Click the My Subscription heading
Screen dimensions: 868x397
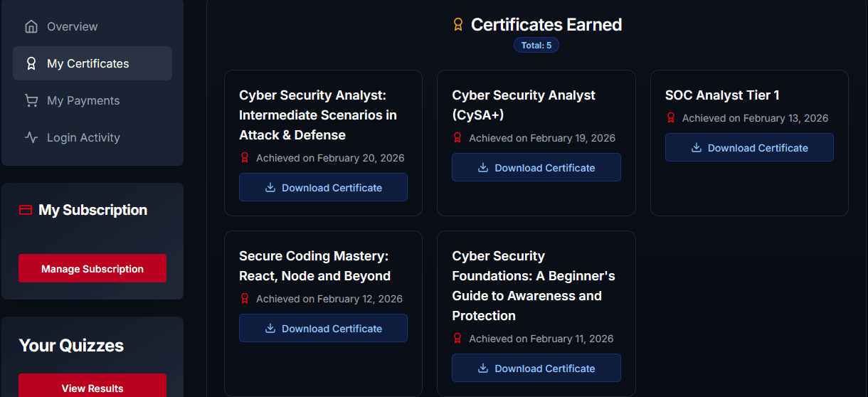[x=93, y=210]
